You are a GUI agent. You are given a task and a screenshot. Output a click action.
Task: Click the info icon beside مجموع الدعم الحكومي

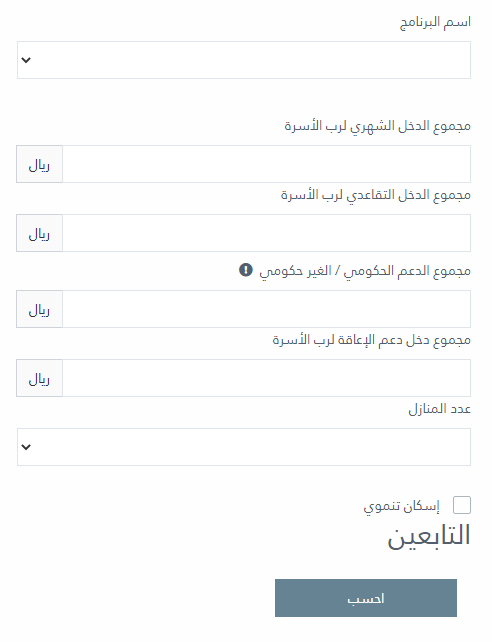tap(246, 270)
